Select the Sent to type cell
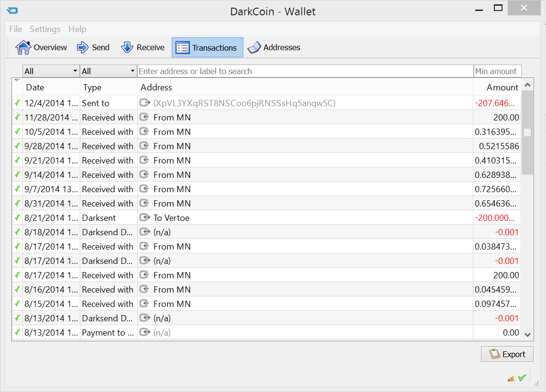546x392 pixels. (109, 103)
